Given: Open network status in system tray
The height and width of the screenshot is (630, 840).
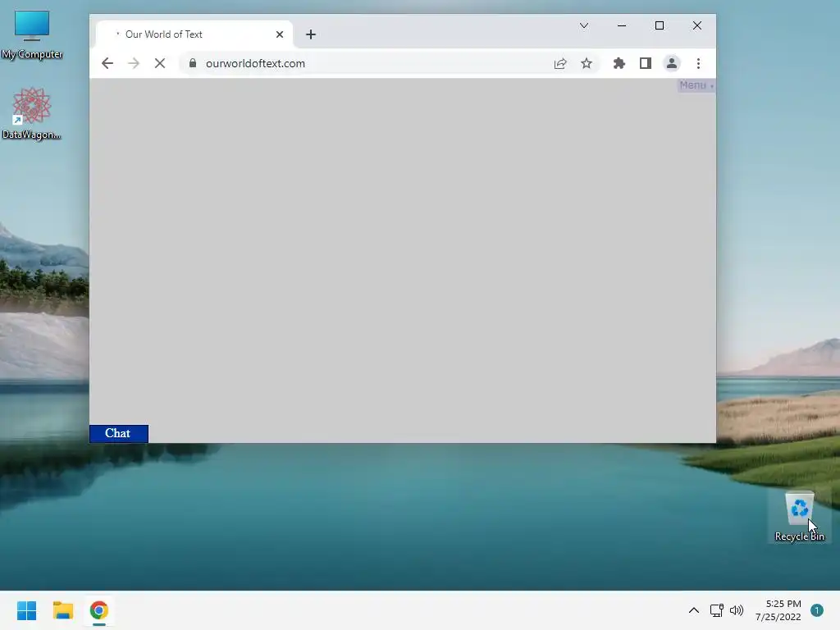Looking at the screenshot, I should coord(717,610).
